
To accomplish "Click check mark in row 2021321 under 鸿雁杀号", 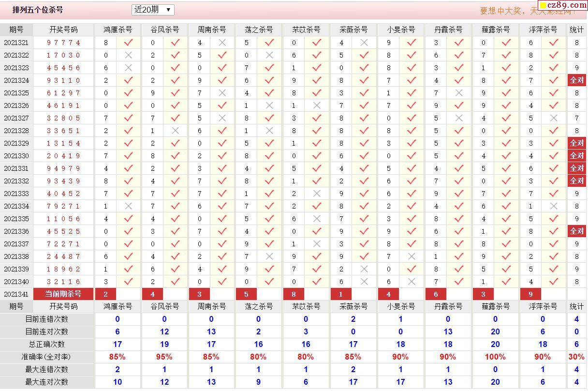I will point(128,43).
